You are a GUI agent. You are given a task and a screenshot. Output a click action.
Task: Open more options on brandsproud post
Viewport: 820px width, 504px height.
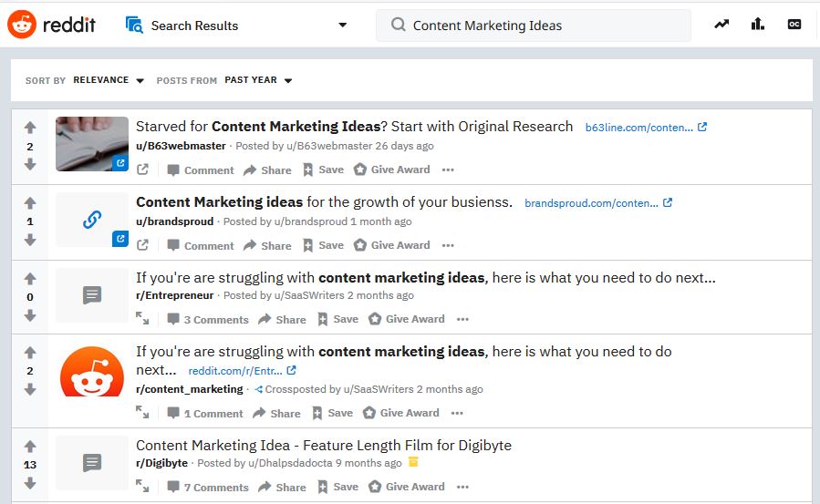point(448,245)
